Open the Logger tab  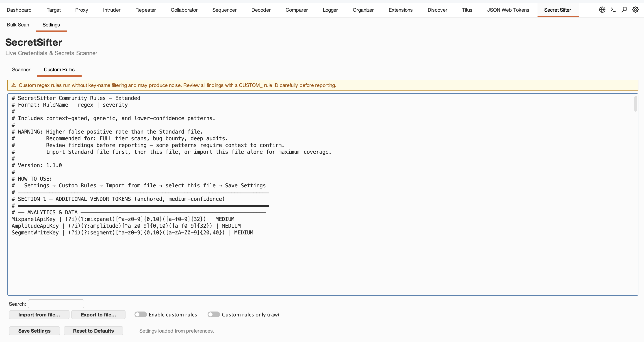tap(330, 10)
